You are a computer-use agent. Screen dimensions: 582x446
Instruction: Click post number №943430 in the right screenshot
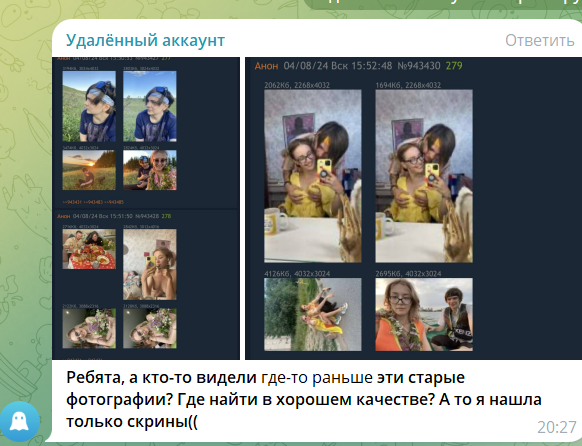(419, 66)
